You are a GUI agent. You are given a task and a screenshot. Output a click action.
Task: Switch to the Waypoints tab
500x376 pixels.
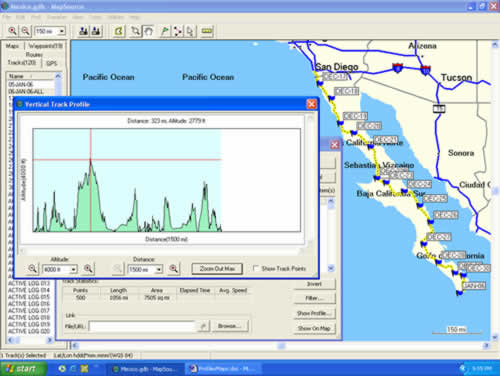[x=45, y=46]
